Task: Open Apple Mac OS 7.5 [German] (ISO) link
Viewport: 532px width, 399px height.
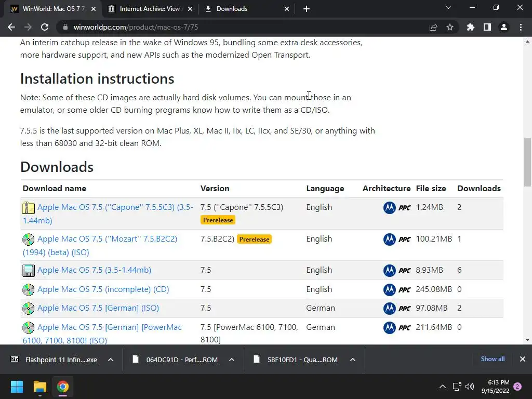Action: pos(98,308)
